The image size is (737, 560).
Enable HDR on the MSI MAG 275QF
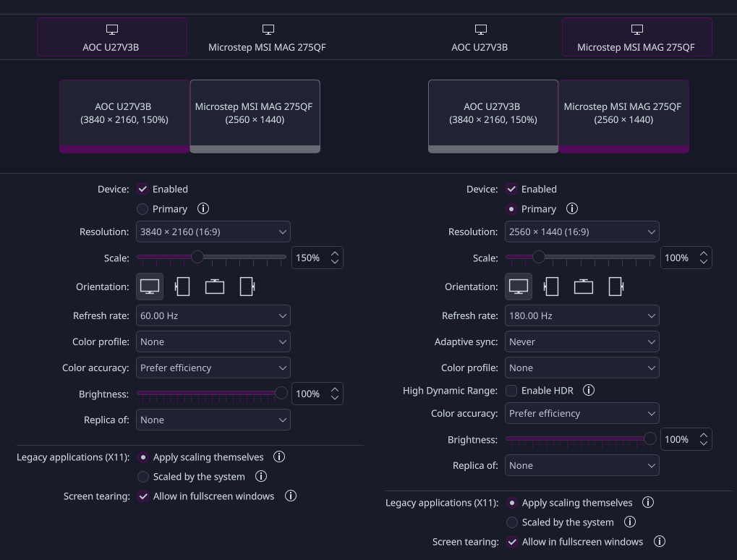pyautogui.click(x=511, y=390)
